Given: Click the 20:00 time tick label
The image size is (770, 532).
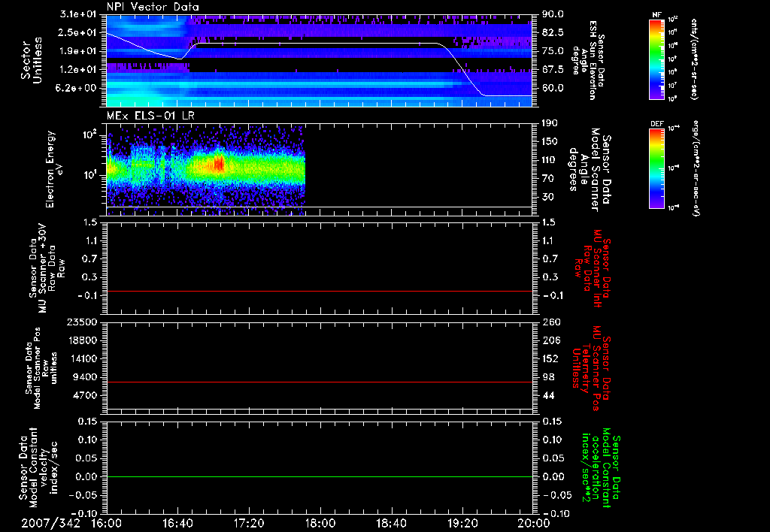Looking at the screenshot, I should pos(534,523).
